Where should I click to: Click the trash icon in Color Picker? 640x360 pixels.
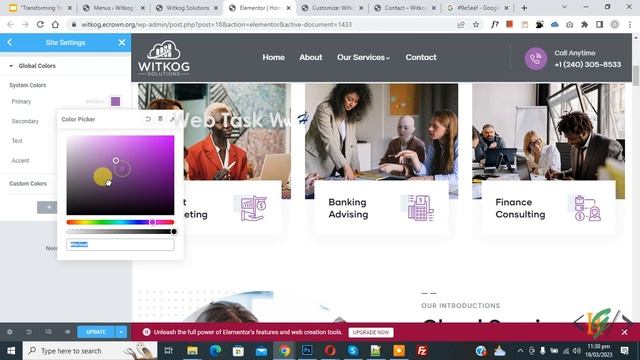pyautogui.click(x=160, y=119)
